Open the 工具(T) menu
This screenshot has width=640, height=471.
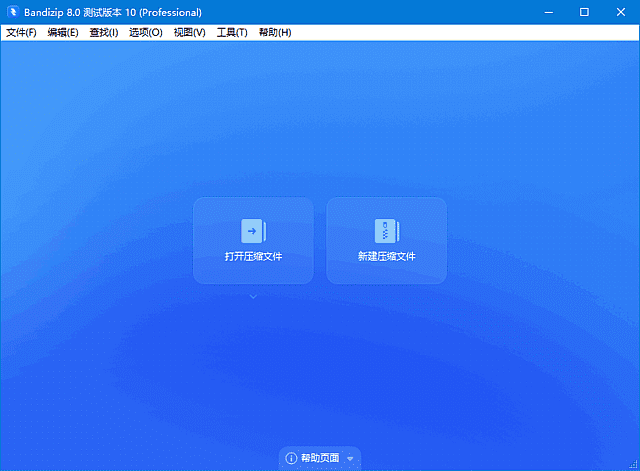pos(232,33)
